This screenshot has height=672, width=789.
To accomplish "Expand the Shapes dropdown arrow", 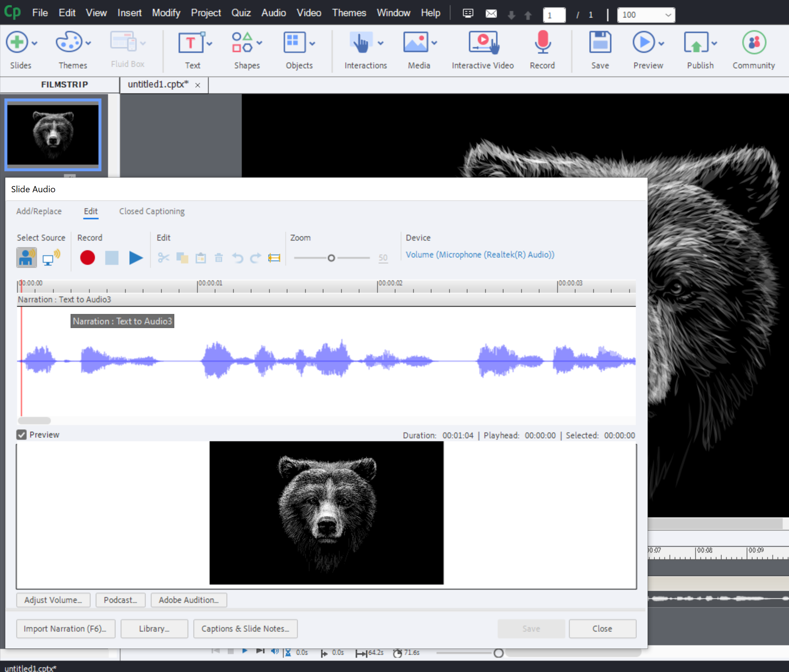I will point(260,43).
